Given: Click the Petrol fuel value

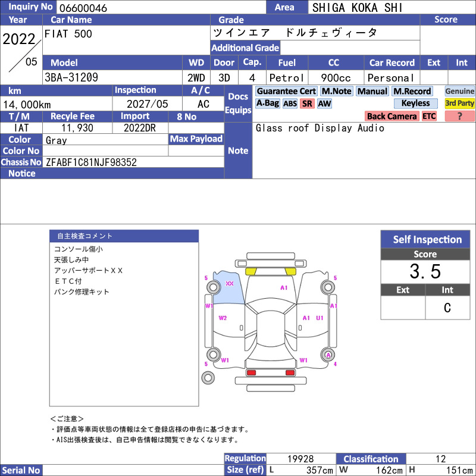Looking at the screenshot, I should tap(287, 78).
